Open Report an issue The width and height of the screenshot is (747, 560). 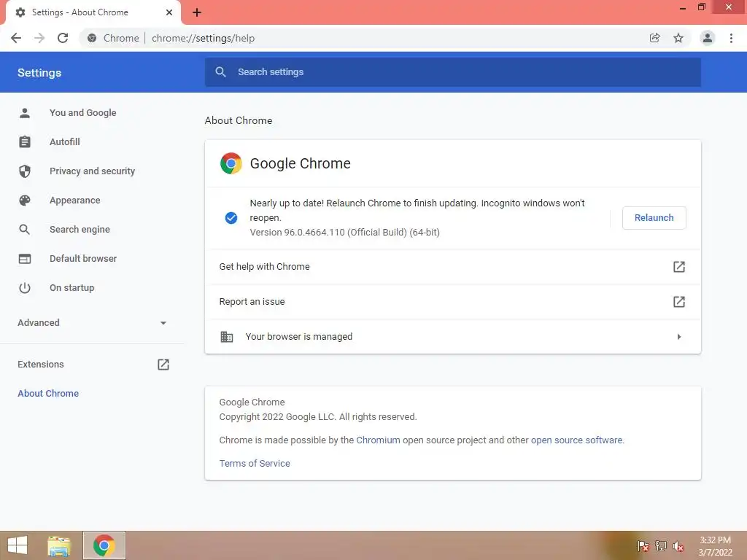(x=452, y=301)
